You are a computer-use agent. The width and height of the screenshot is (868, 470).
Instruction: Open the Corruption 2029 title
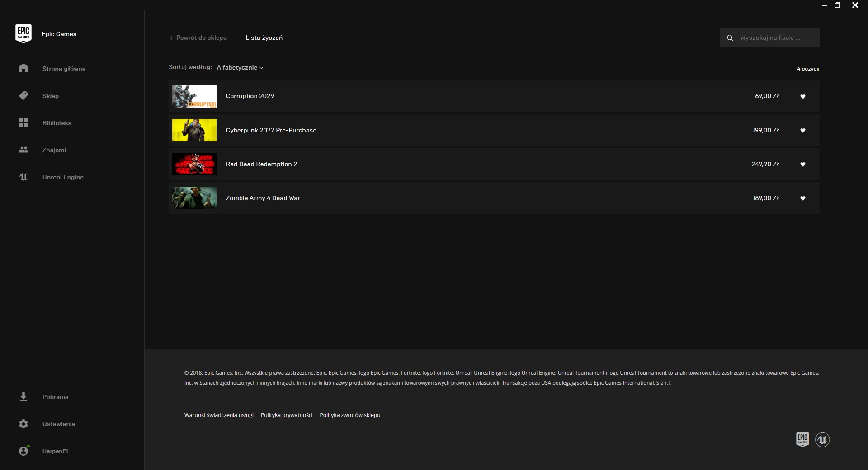coord(250,96)
